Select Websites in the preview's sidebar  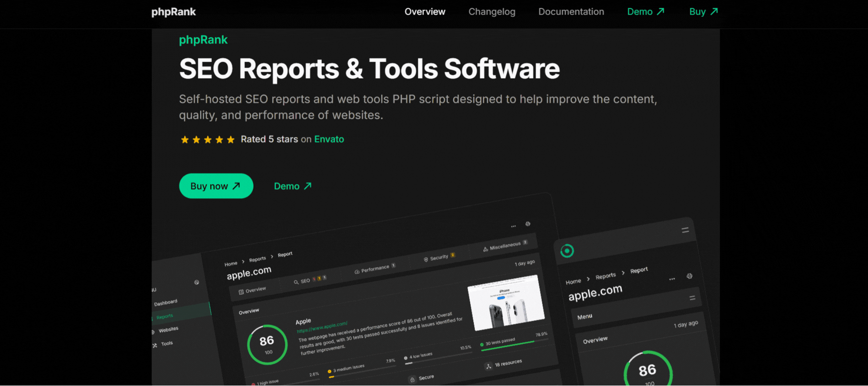(x=168, y=330)
